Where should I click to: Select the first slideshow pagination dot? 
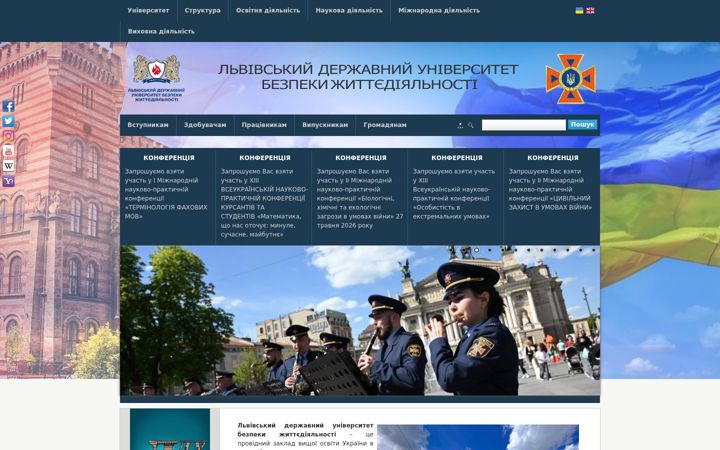[451, 250]
